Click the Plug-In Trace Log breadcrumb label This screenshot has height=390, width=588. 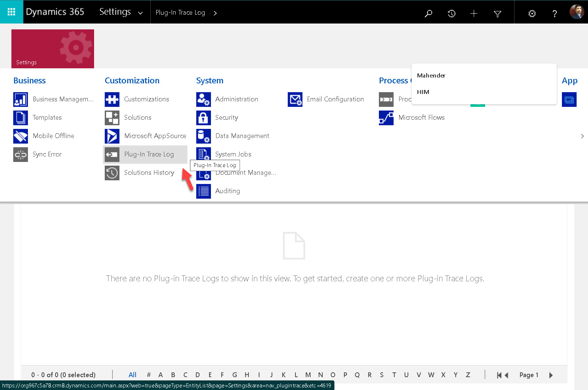click(x=180, y=12)
